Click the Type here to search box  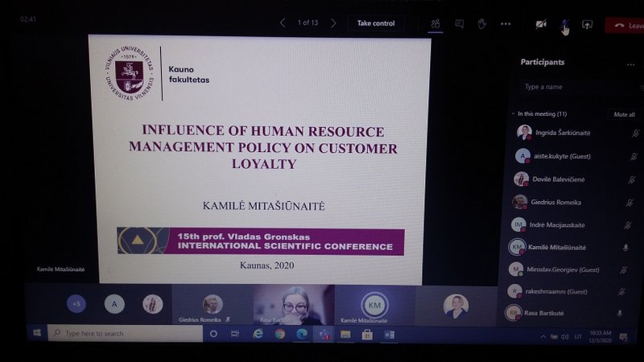click(x=126, y=333)
